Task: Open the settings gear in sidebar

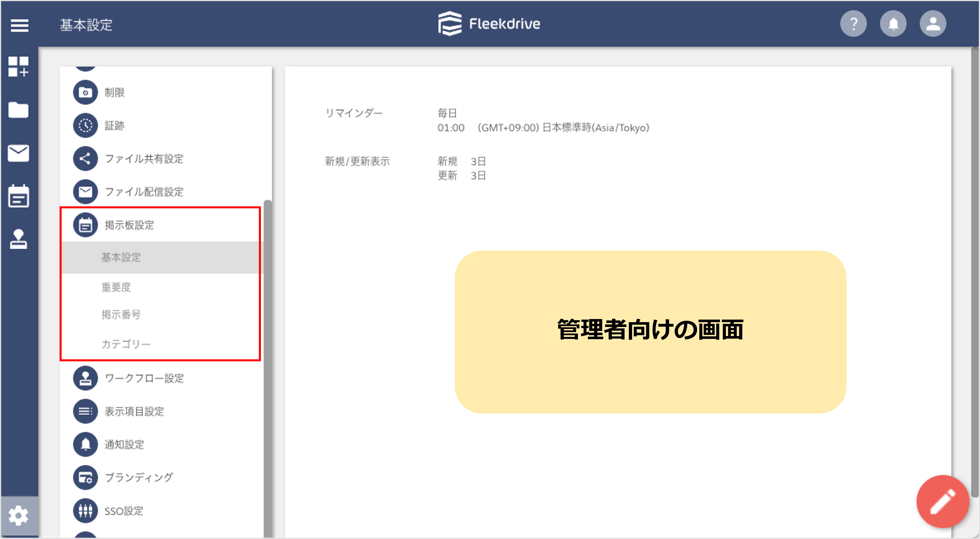Action: pos(18,516)
